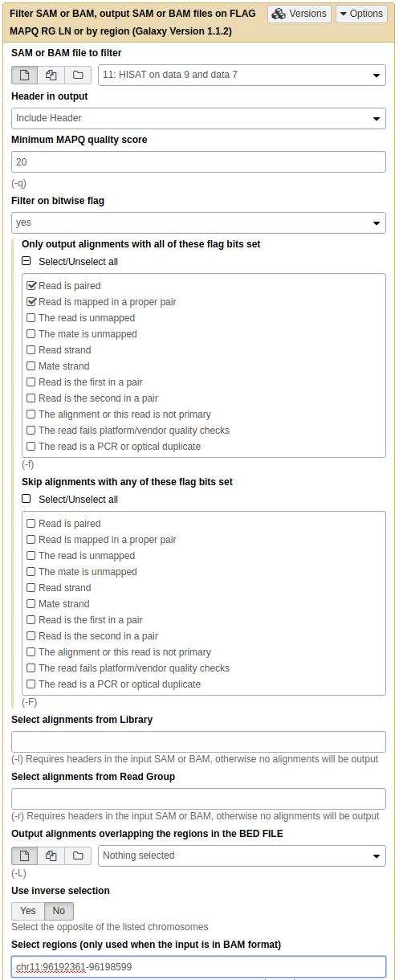The height and width of the screenshot is (980, 399).
Task: Open the HISAT on data 9 and data 7 dropdown
Action: (242, 75)
